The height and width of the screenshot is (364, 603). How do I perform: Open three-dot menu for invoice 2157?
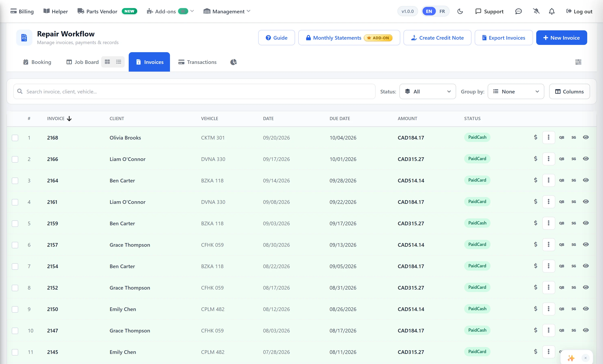tap(548, 245)
